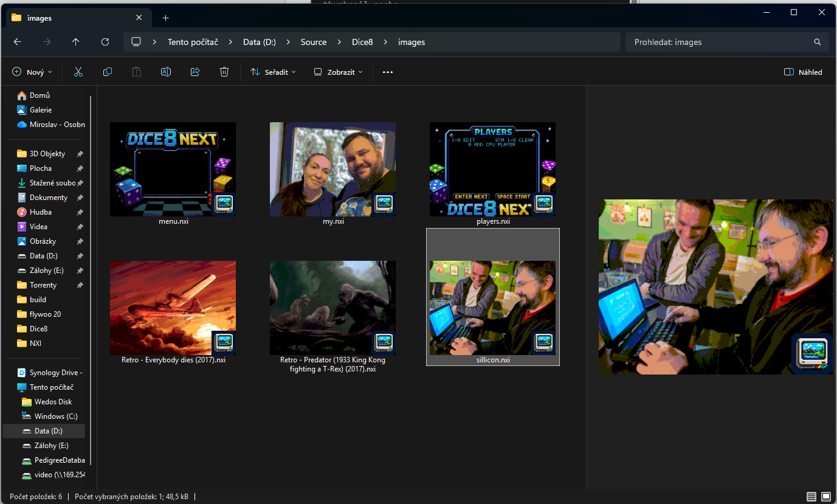Open the flywoo 20 folder in sidebar
Screen dimensions: 837x504
(45, 314)
